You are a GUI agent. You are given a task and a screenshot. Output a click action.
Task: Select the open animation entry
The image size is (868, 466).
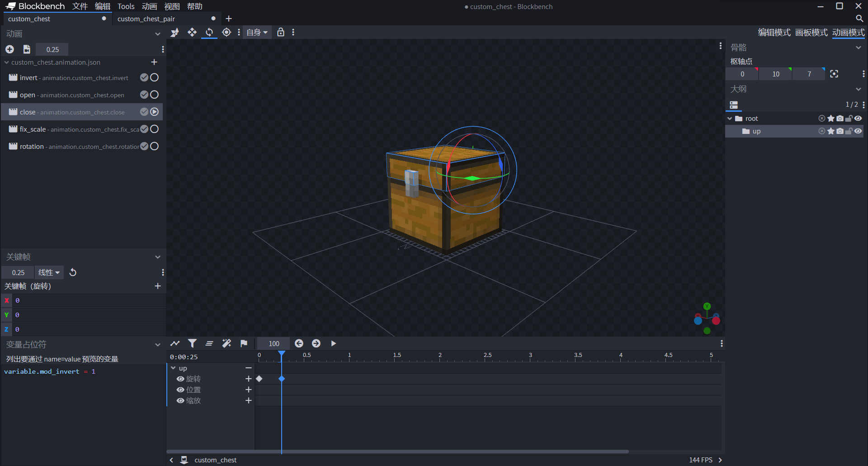coord(81,95)
